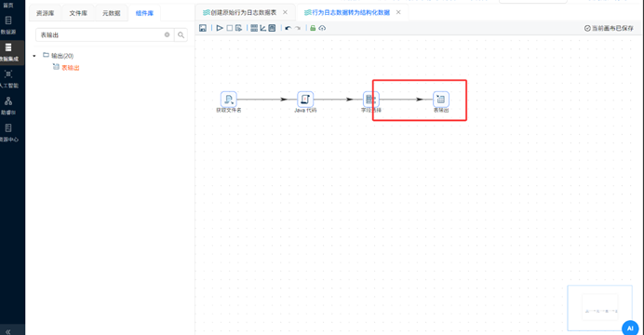Click the green lock icon

313,28
